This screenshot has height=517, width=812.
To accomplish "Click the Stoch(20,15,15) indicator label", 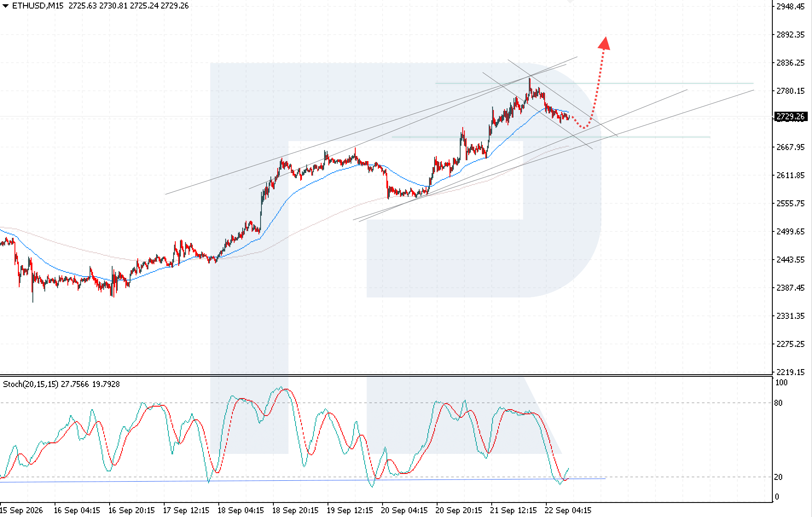I will [30, 384].
